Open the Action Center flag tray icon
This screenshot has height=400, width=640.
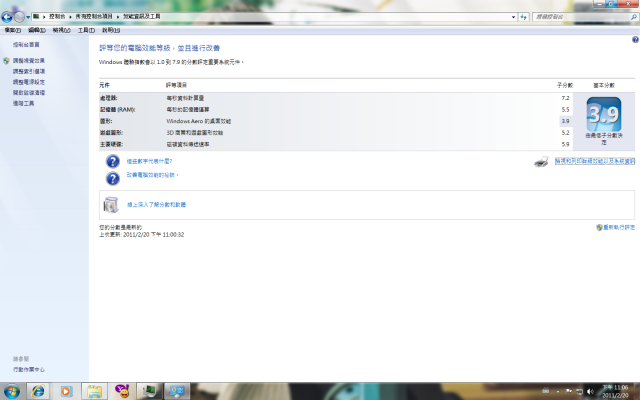point(569,391)
